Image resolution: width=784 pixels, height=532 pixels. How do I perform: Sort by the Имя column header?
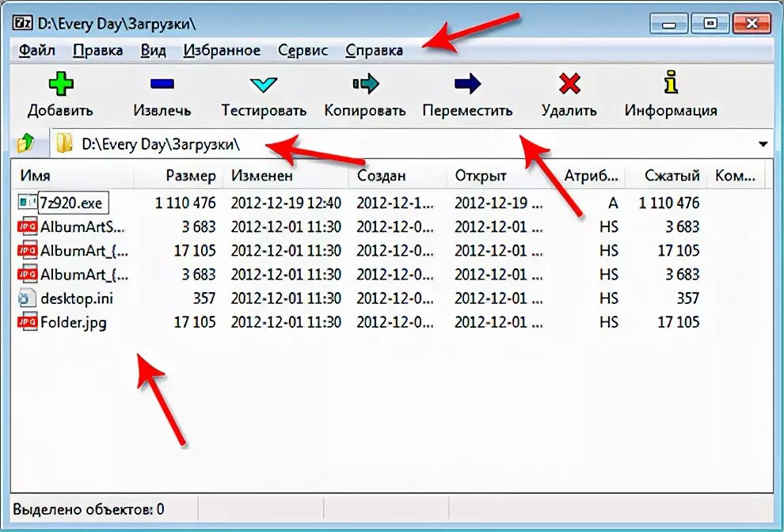click(x=73, y=176)
